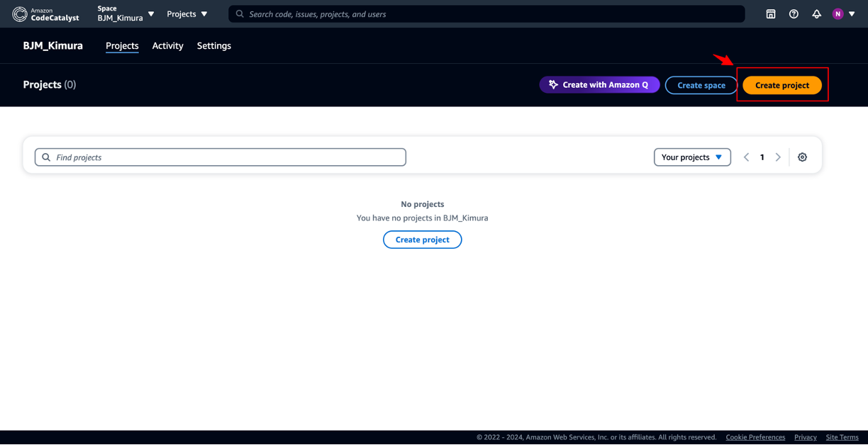The height and width of the screenshot is (445, 868).
Task: View notifications via the bell icon
Action: point(817,13)
